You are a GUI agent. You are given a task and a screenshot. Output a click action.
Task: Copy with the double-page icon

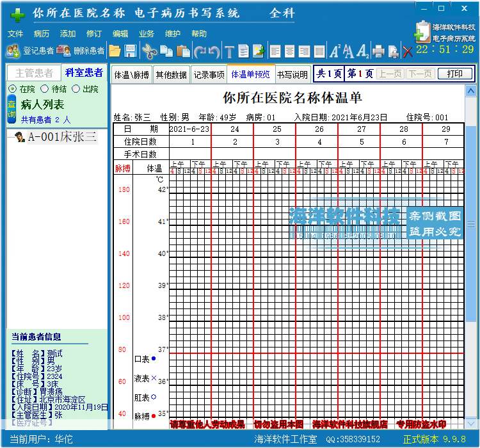(166, 51)
